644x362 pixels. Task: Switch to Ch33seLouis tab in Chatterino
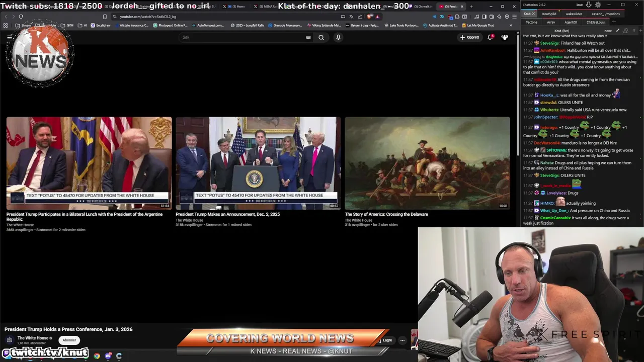point(595,22)
